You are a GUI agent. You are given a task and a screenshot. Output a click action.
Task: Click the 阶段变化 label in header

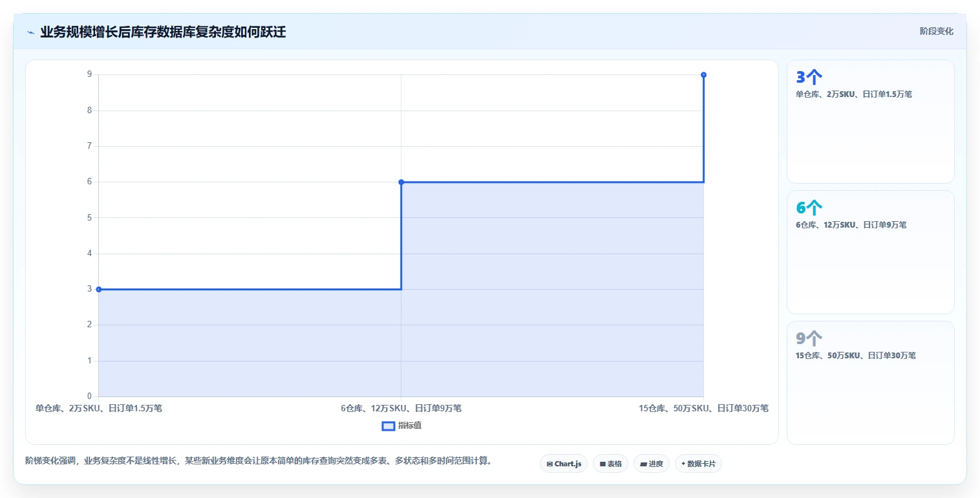pyautogui.click(x=936, y=31)
